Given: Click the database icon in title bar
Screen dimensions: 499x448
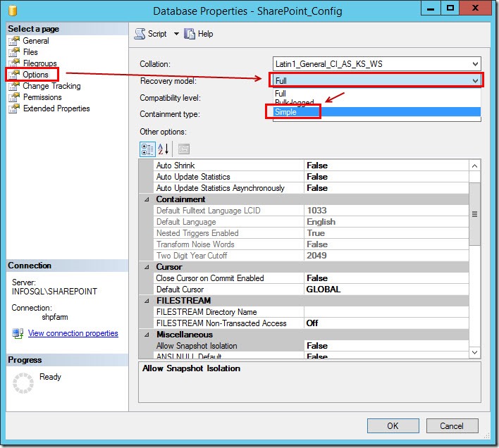Looking at the screenshot, I should pos(13,10).
